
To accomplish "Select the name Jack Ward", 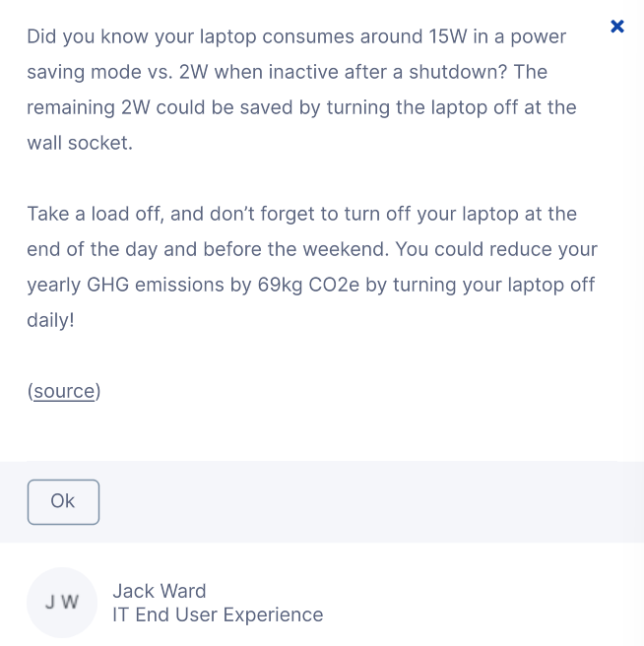I will pyautogui.click(x=160, y=591).
